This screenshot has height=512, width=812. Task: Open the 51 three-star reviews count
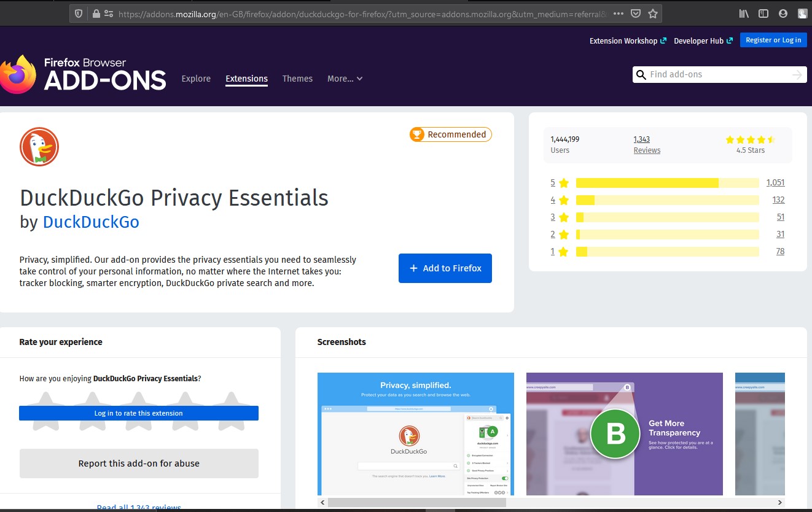coord(781,217)
